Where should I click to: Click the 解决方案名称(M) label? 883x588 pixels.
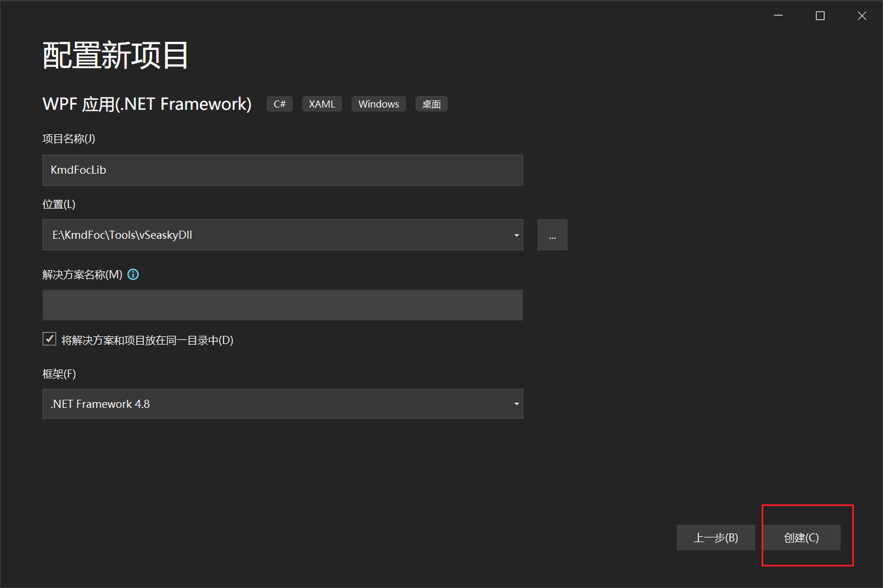point(82,275)
